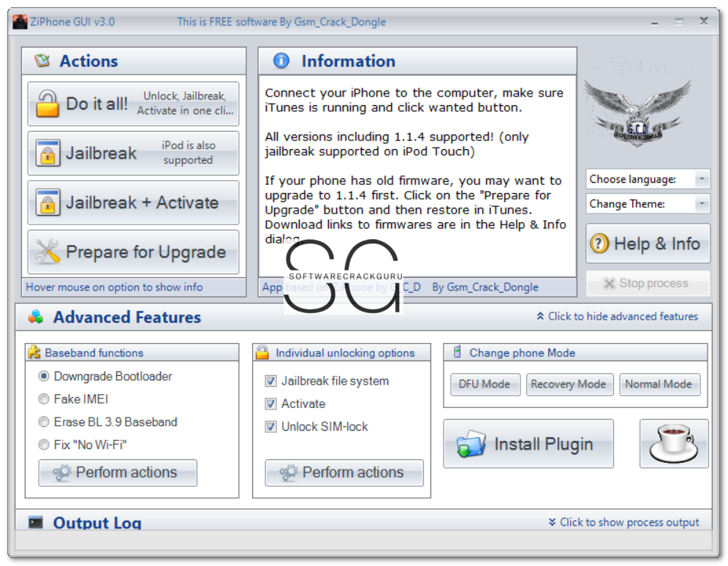Click the Advanced Features colored cubes icon
The image size is (728, 566).
click(35, 317)
